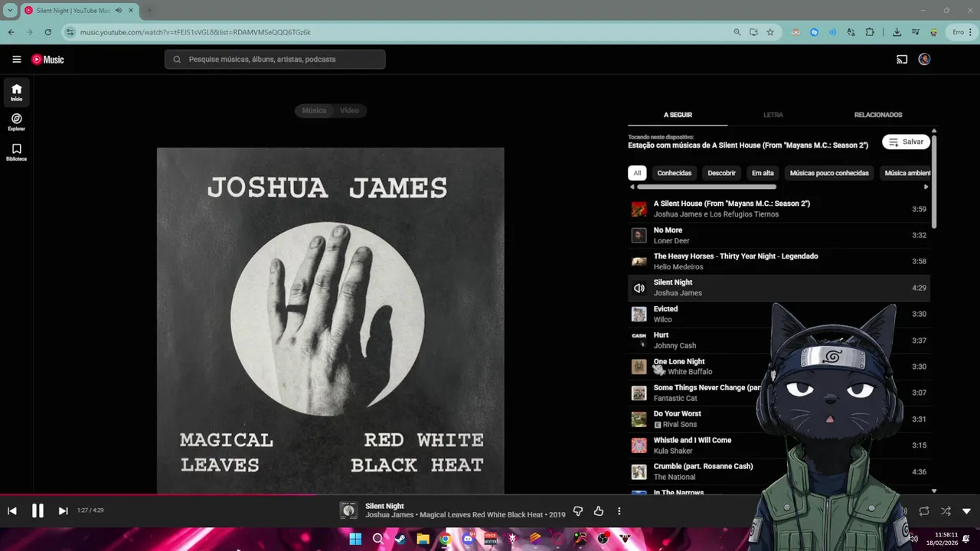Open the A SEGUIR tab
Viewport: 980px width, 551px height.
point(678,115)
